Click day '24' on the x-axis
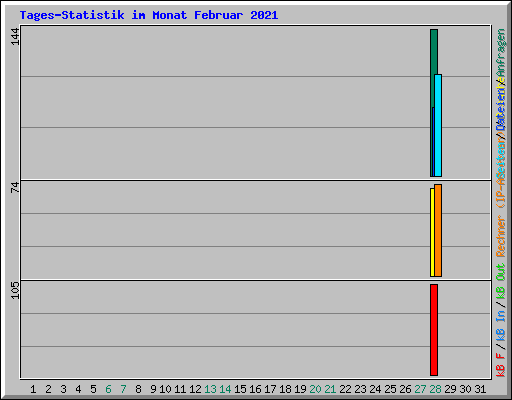 coord(375,389)
